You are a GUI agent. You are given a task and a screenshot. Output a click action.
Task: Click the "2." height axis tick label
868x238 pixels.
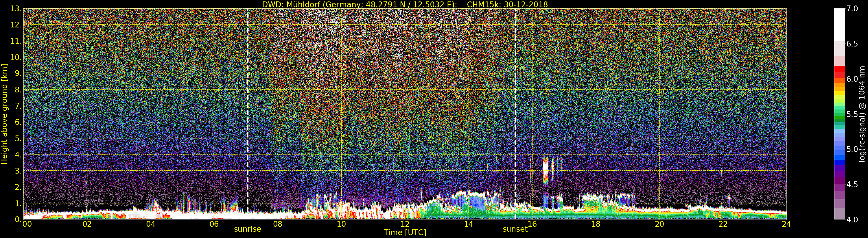pos(18,187)
